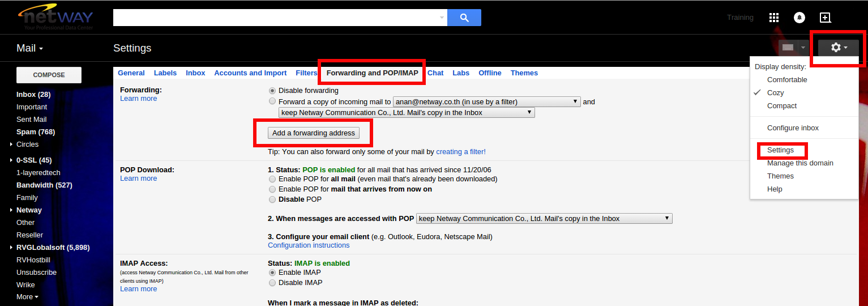This screenshot has width=868, height=306.
Task: Open the settings gear menu
Action: (838, 48)
